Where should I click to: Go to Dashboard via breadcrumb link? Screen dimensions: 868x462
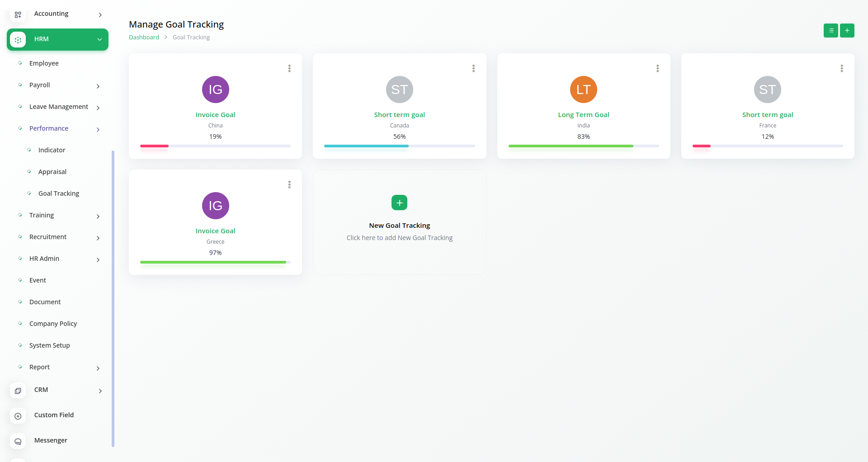click(x=144, y=38)
